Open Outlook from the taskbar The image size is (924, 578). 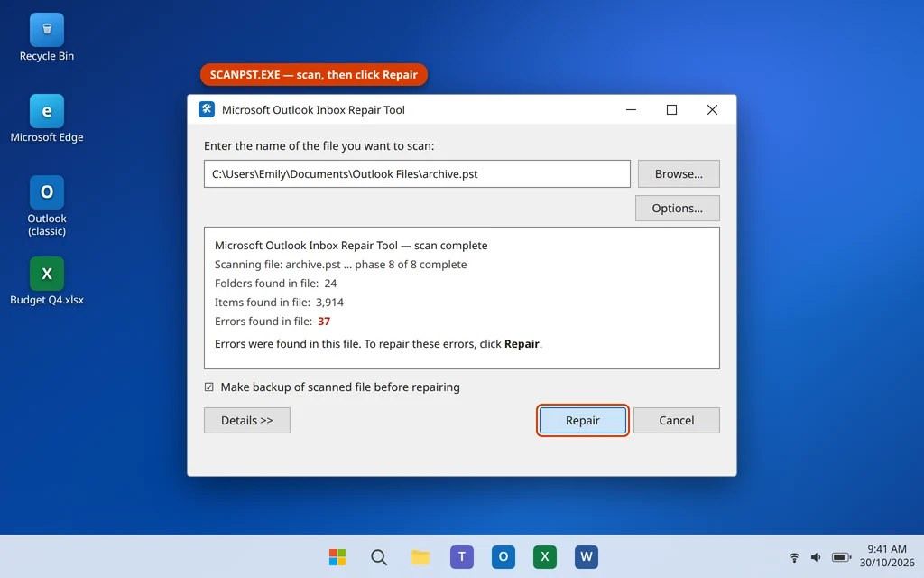[504, 556]
